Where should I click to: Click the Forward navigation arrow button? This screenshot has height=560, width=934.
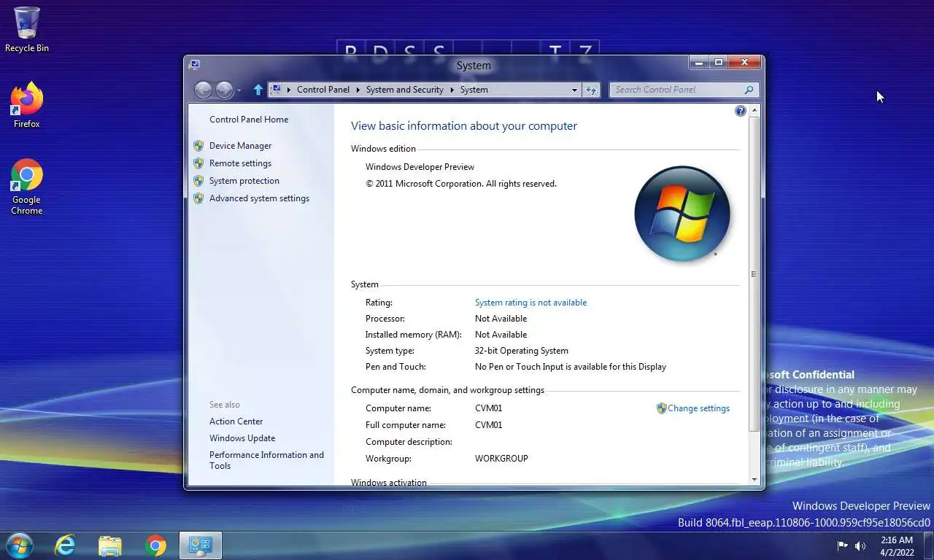click(224, 90)
